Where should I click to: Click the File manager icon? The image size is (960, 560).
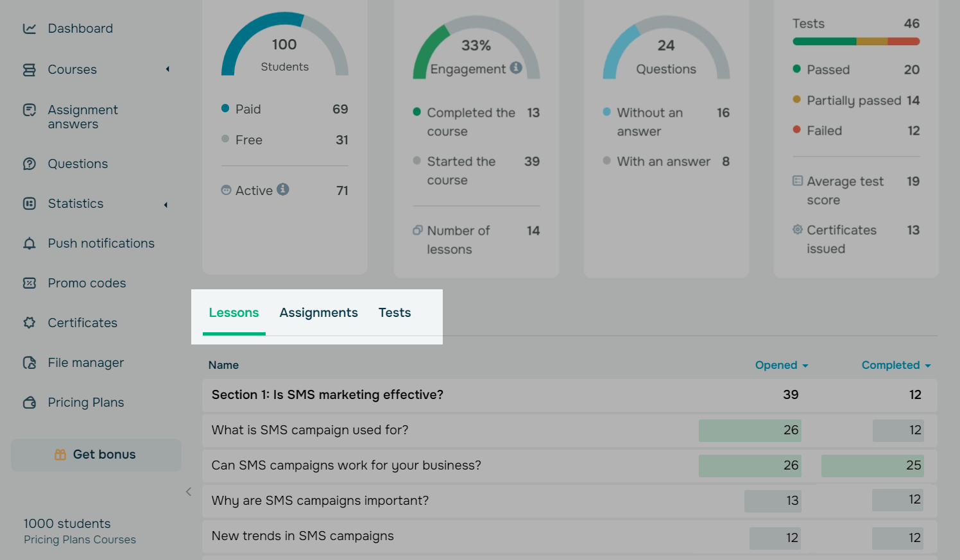point(30,363)
